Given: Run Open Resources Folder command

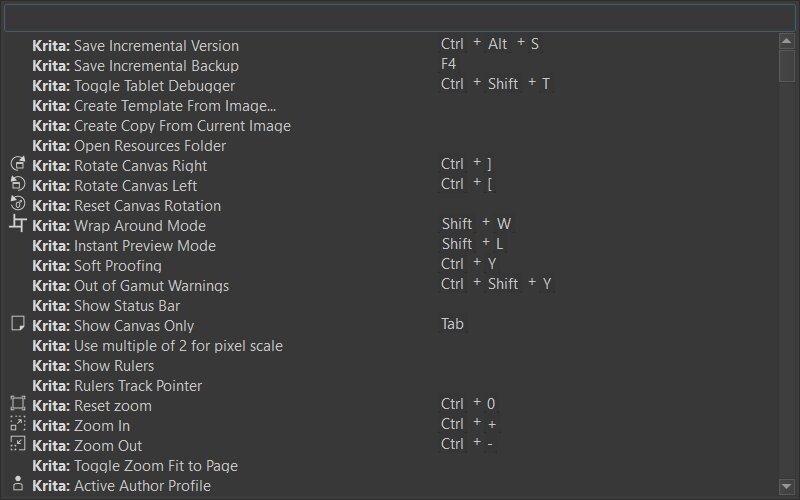Looking at the screenshot, I should (149, 146).
